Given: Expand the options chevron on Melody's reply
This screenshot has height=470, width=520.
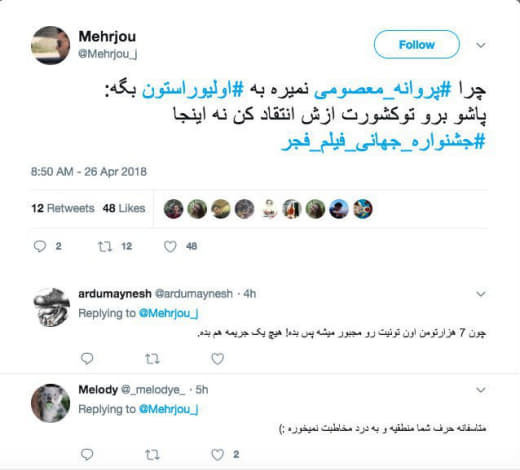Looking at the screenshot, I should pos(481,390).
